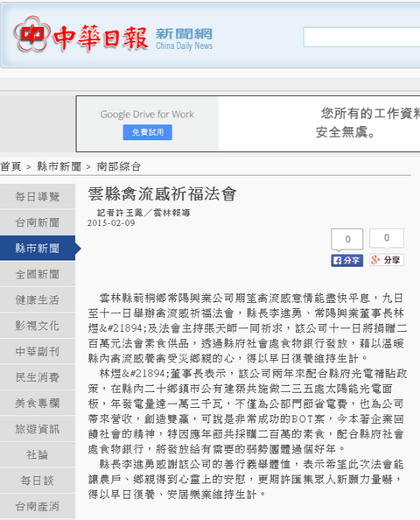
Task: Select 台南新聞 in sidebar menu
Action: 38,222
